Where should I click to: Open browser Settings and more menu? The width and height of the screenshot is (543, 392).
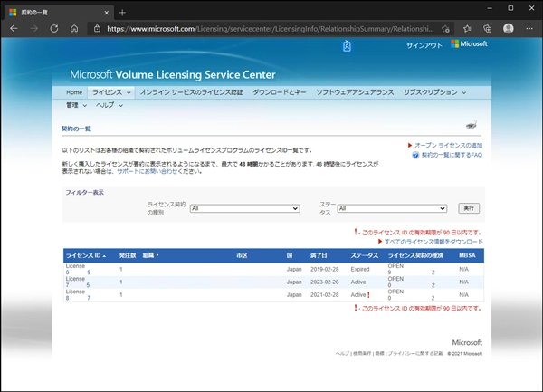pos(529,29)
